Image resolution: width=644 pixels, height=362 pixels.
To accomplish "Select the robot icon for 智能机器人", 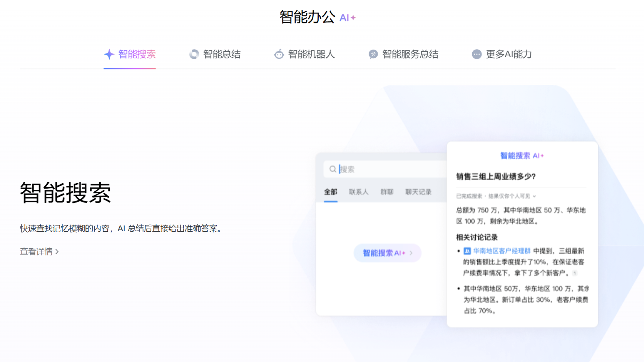I will [279, 54].
